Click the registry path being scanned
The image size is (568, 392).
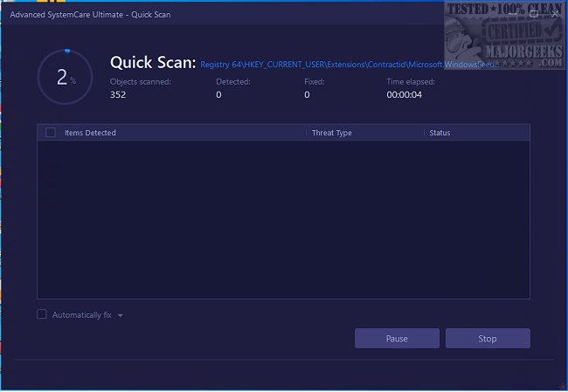(x=350, y=65)
